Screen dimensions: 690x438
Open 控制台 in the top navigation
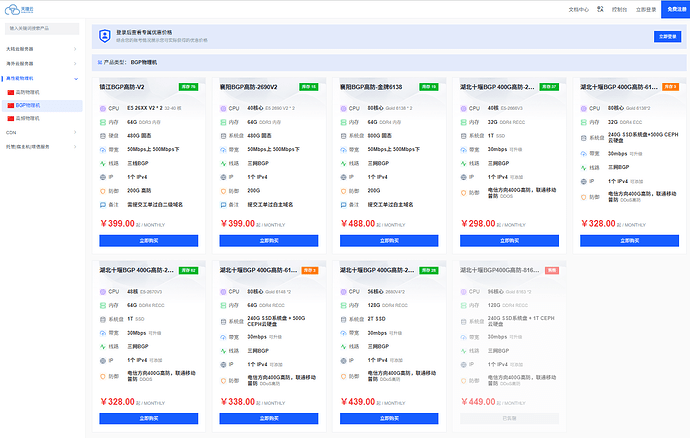(x=619, y=9)
